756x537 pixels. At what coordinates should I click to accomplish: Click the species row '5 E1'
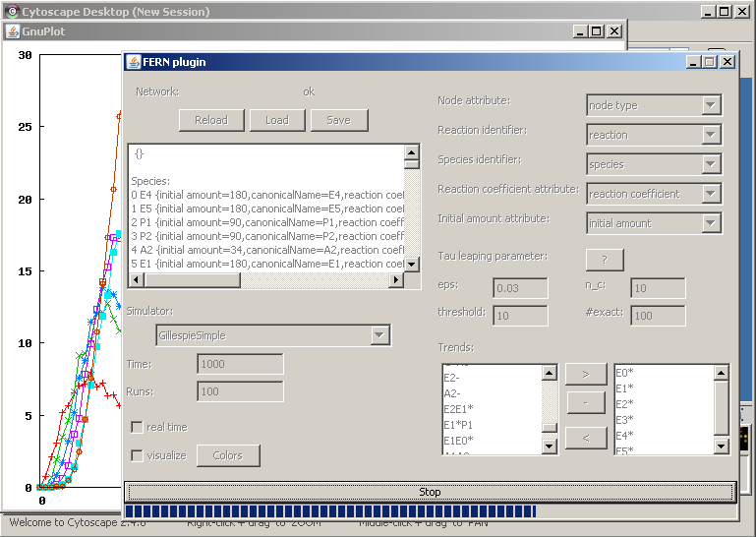click(x=267, y=264)
